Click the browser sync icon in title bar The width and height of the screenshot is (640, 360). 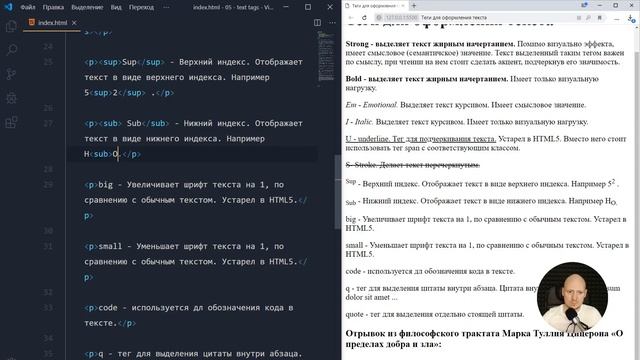pos(584,5)
